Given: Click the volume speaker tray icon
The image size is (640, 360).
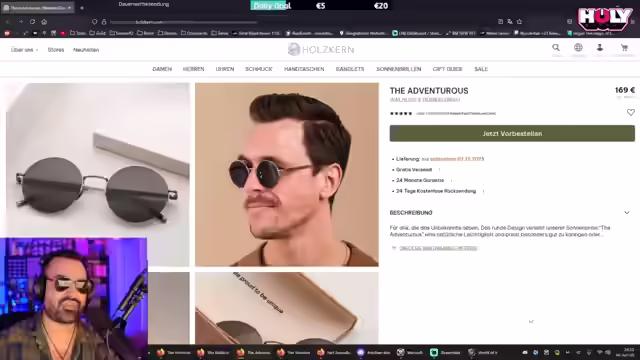Looking at the screenshot, I should coord(608,352).
